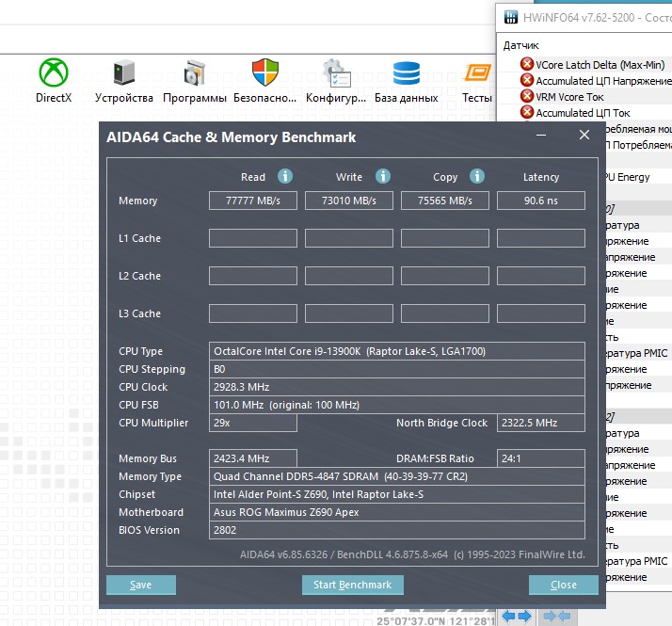Click the empty L2 Cache Write field
The width and height of the screenshot is (672, 626).
(349, 276)
